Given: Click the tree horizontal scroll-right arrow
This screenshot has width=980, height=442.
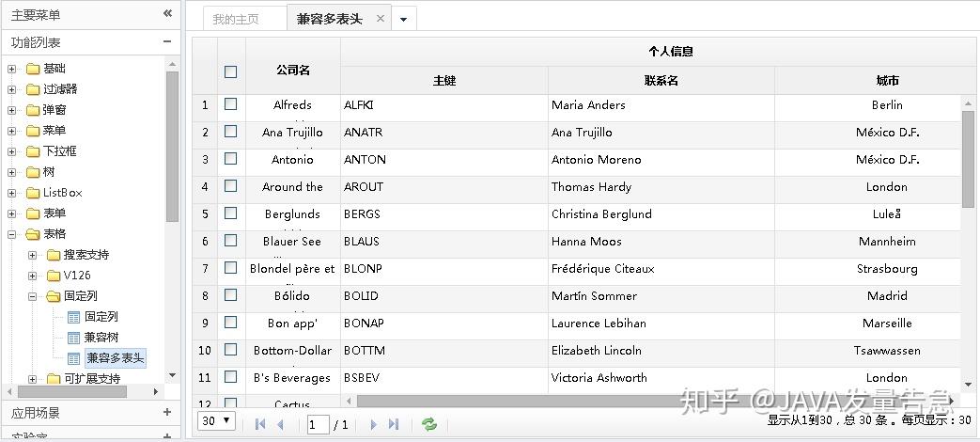Looking at the screenshot, I should pos(156,391).
